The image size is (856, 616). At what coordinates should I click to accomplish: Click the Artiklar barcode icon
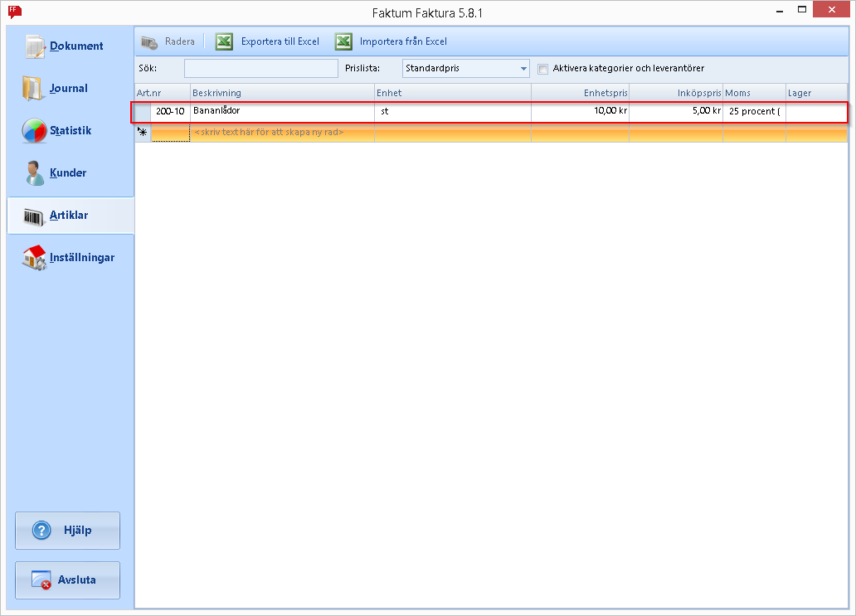(34, 216)
